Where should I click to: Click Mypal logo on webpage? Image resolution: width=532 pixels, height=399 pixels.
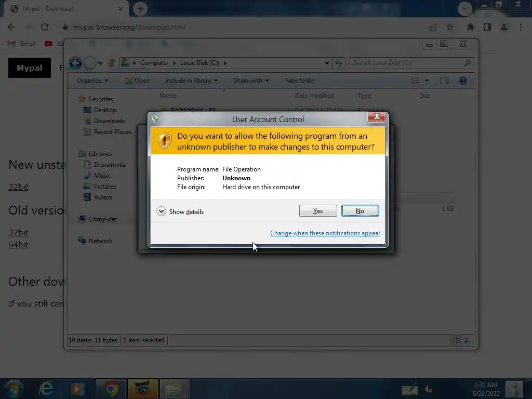coord(30,68)
